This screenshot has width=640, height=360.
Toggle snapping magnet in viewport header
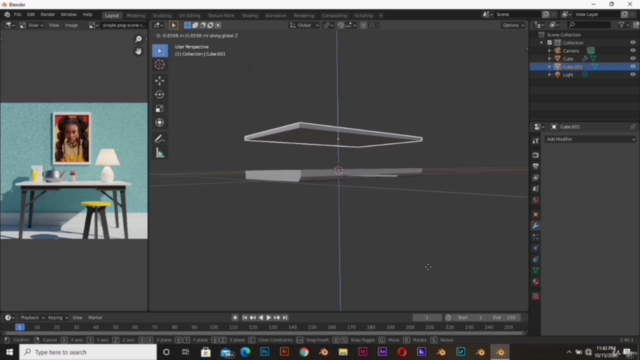(340, 25)
